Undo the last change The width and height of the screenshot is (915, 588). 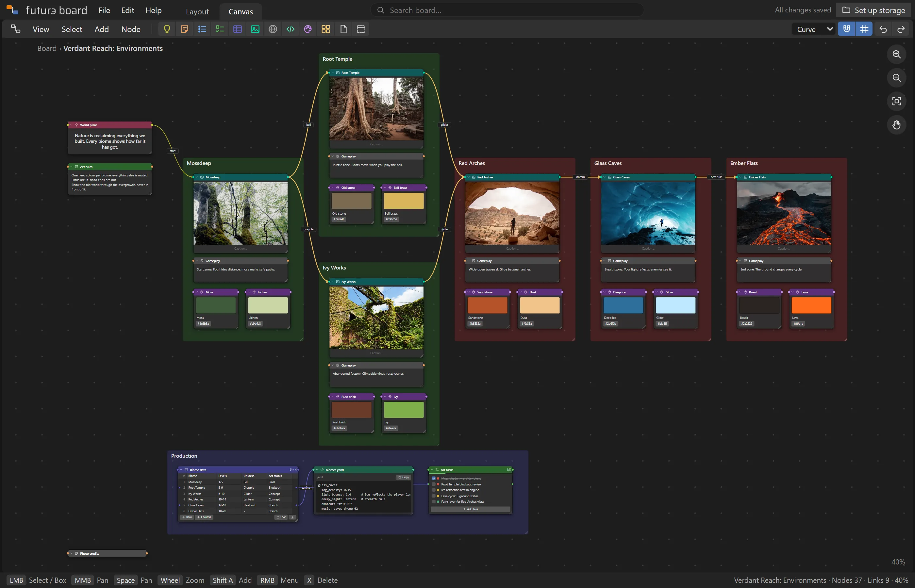point(883,29)
